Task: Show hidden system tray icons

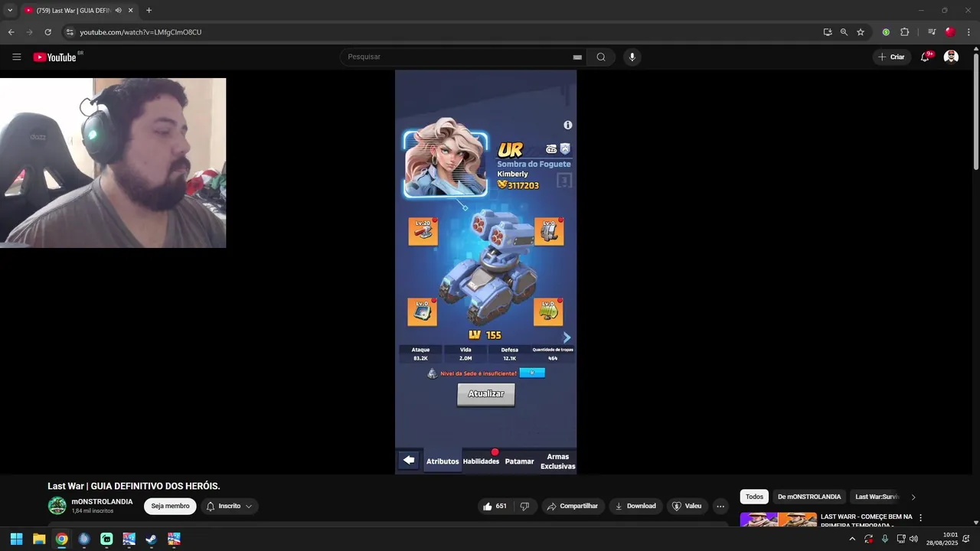Action: click(852, 539)
